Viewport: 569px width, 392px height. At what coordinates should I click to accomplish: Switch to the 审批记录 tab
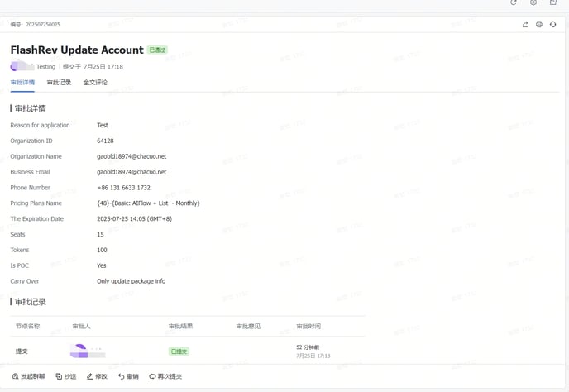tap(59, 83)
